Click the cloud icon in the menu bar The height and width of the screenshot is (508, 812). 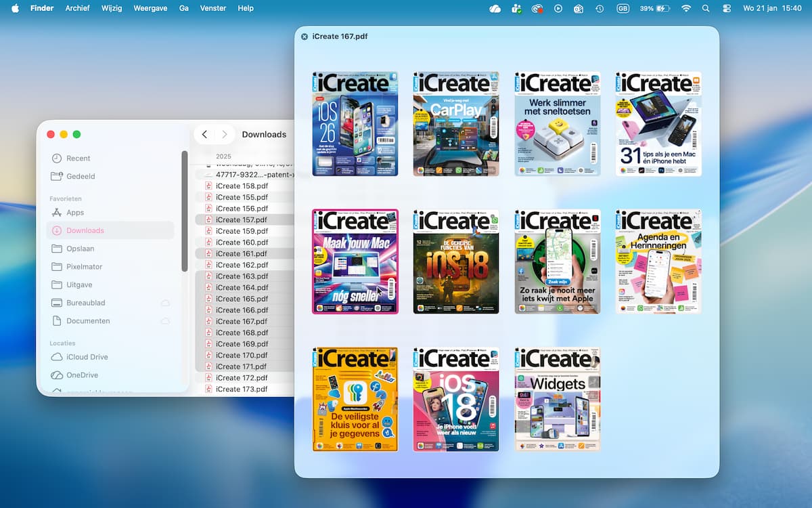495,8
